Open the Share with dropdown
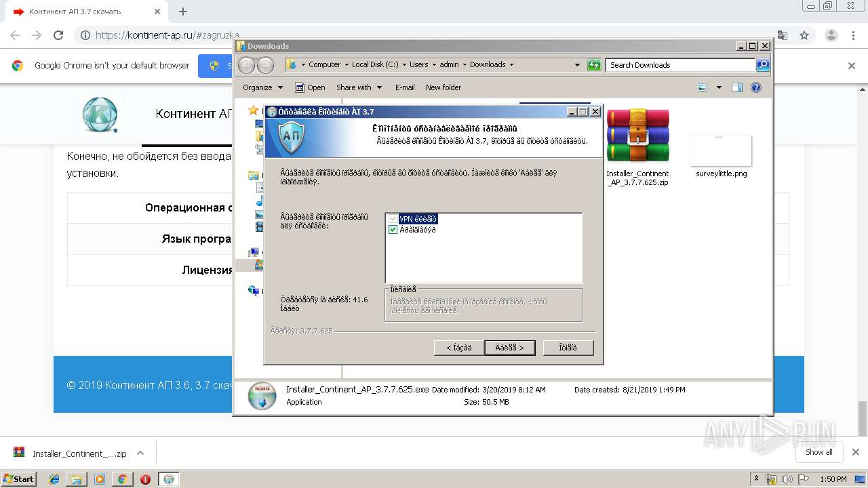Screen dimensions: 868x488 pos(359,87)
